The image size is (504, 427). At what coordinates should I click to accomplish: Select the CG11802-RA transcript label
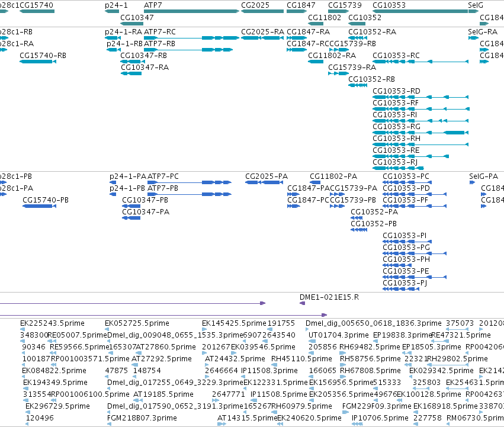(x=332, y=56)
